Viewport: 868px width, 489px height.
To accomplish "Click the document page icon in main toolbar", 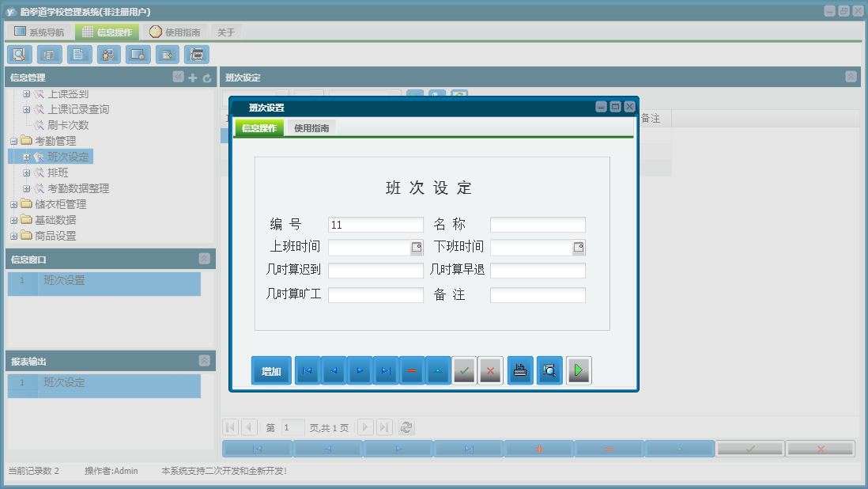I will point(79,55).
